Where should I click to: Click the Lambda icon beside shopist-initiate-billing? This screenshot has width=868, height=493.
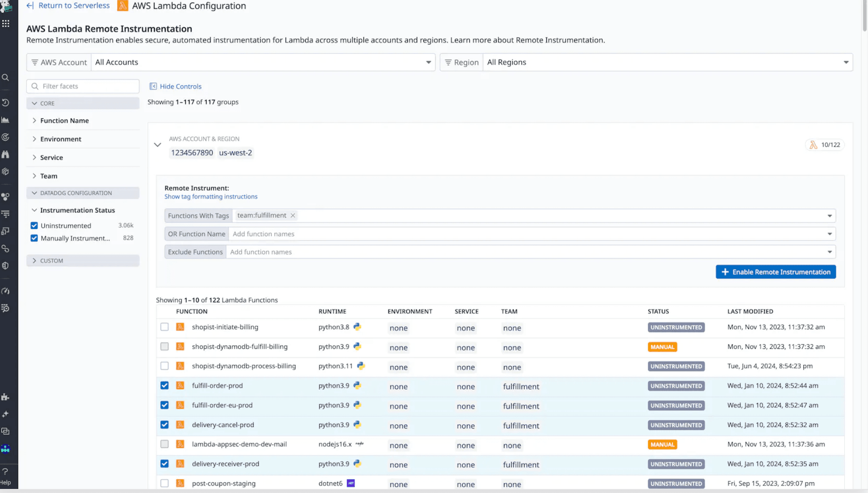coord(180,327)
